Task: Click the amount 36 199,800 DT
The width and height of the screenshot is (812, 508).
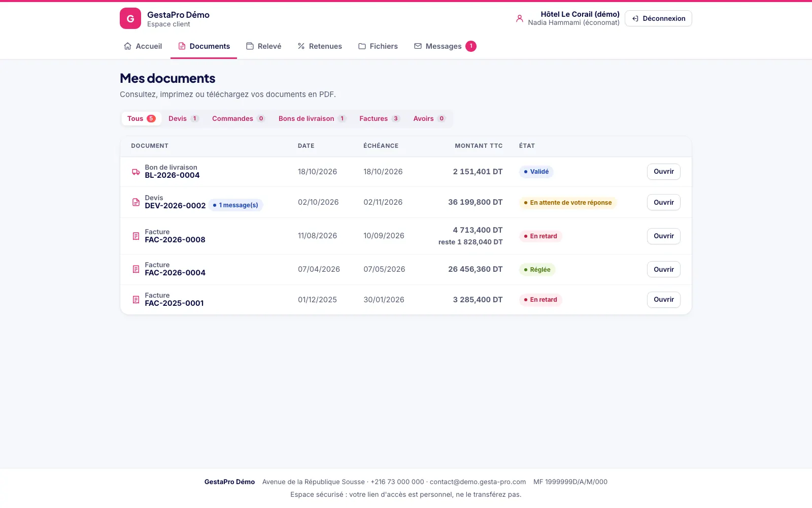Action: pyautogui.click(x=475, y=202)
